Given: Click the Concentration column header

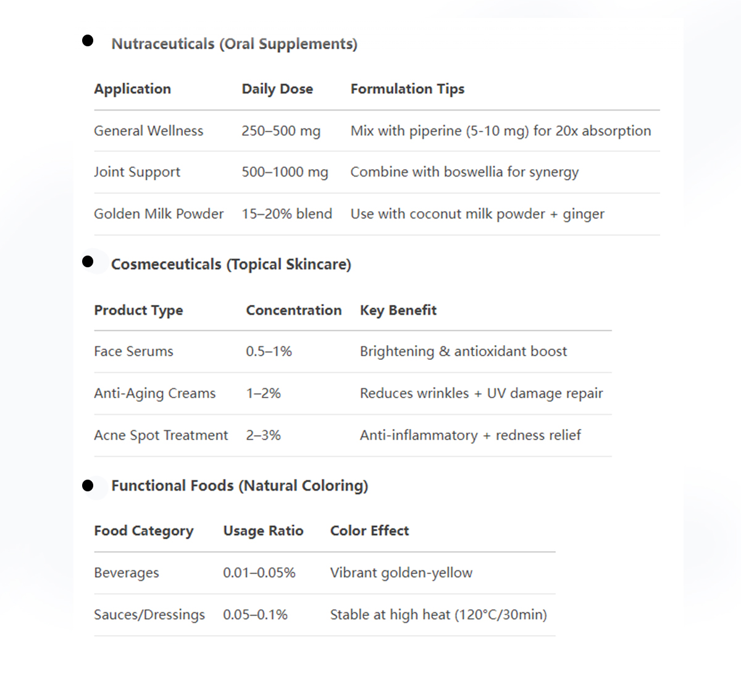Looking at the screenshot, I should pyautogui.click(x=294, y=310).
